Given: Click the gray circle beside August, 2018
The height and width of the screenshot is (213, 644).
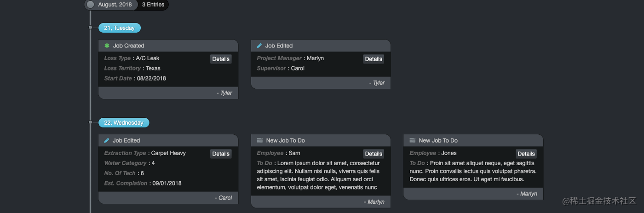Looking at the screenshot, I should click(91, 5).
